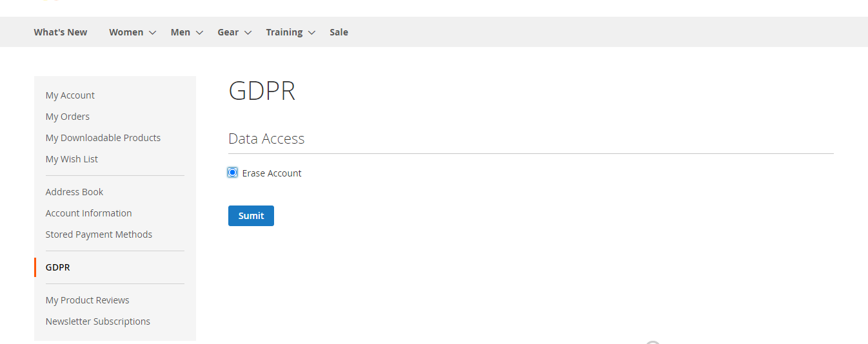Open the Address Book link
This screenshot has height=344, width=868.
(74, 192)
